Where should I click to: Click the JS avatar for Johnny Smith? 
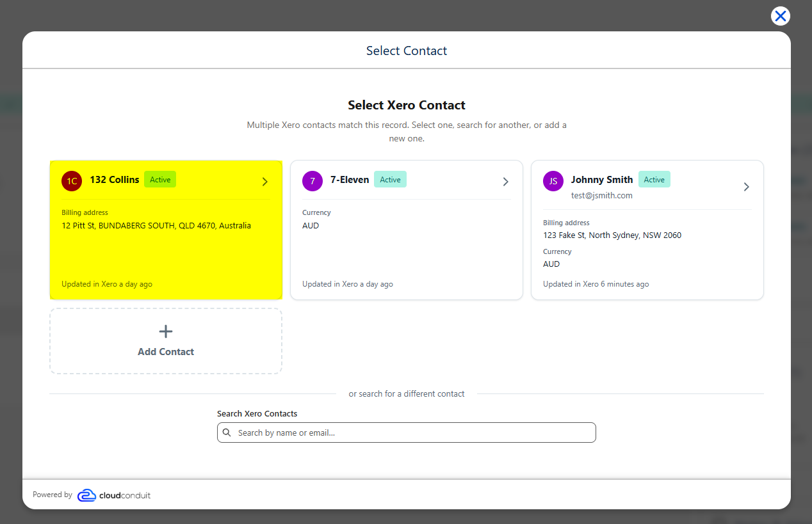(x=553, y=181)
